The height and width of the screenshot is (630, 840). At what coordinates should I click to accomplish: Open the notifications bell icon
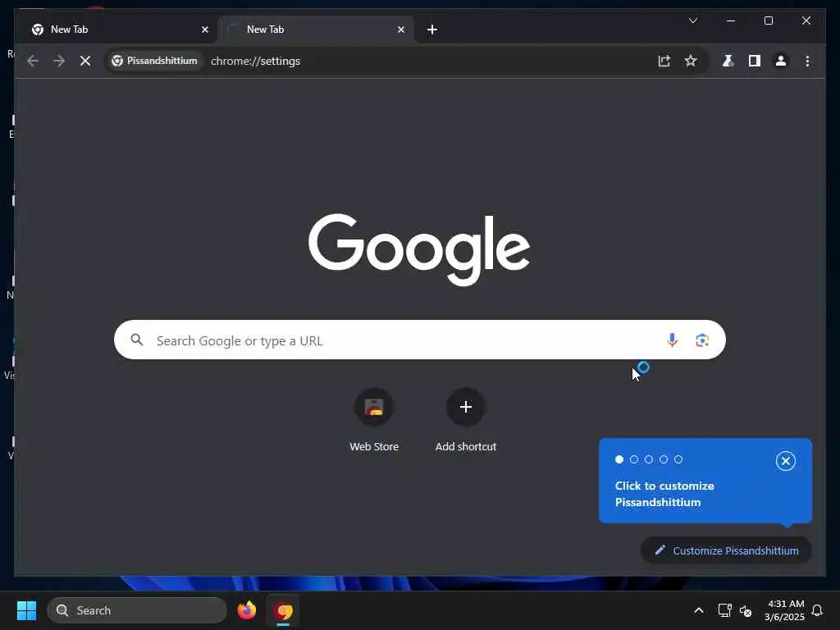[x=817, y=610]
